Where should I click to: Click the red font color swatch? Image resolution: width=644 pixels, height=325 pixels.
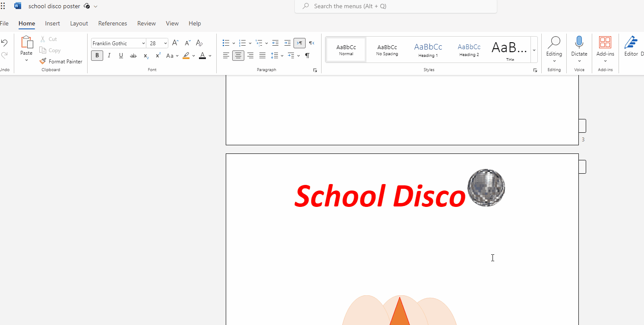pos(202,56)
